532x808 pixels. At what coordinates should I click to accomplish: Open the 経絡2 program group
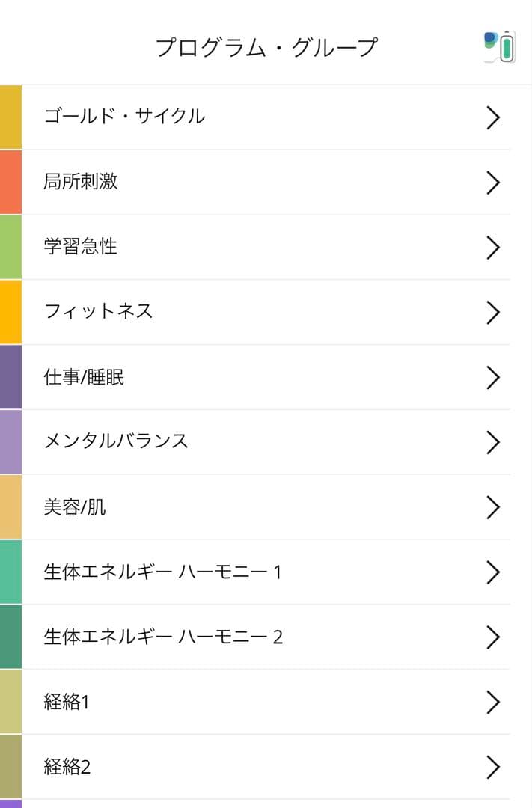67,767
